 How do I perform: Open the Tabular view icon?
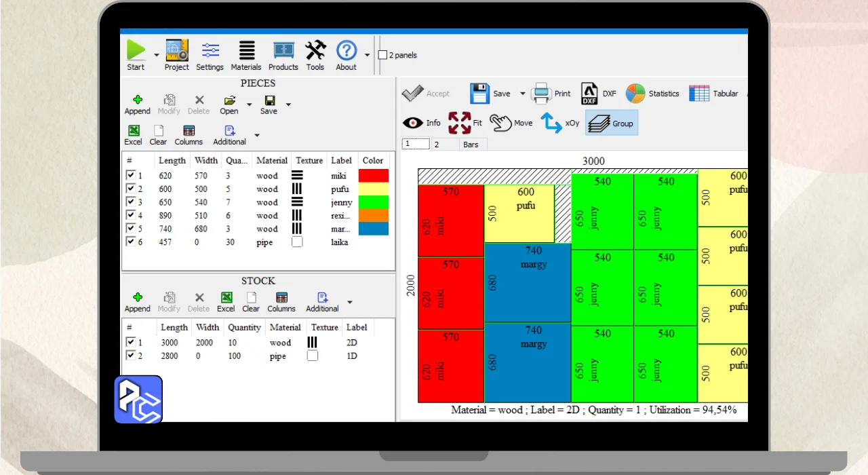699,93
